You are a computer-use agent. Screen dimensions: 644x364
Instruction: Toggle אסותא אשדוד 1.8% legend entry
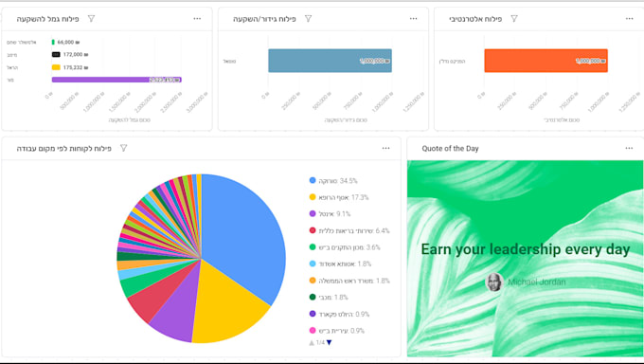coord(340,264)
